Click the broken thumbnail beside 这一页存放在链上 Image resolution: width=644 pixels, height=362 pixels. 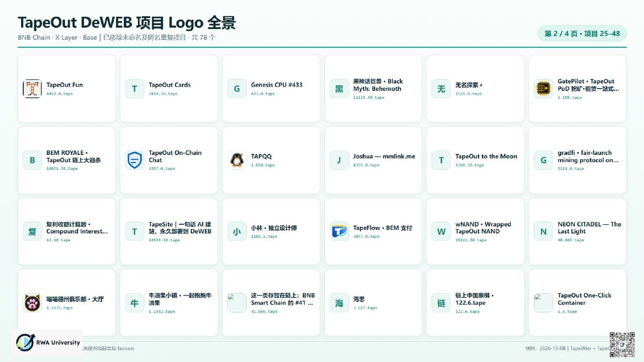point(237,303)
